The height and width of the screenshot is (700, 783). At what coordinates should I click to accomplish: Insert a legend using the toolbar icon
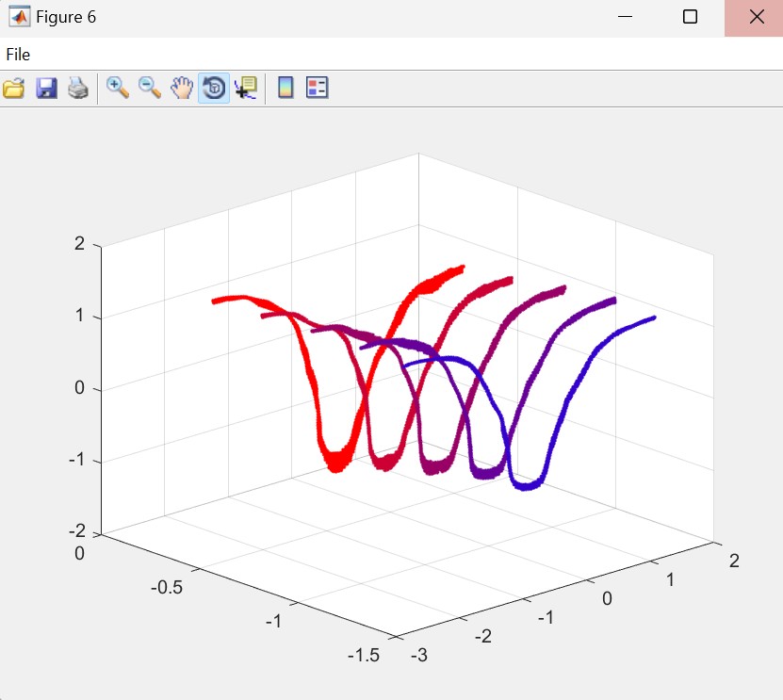[x=318, y=89]
